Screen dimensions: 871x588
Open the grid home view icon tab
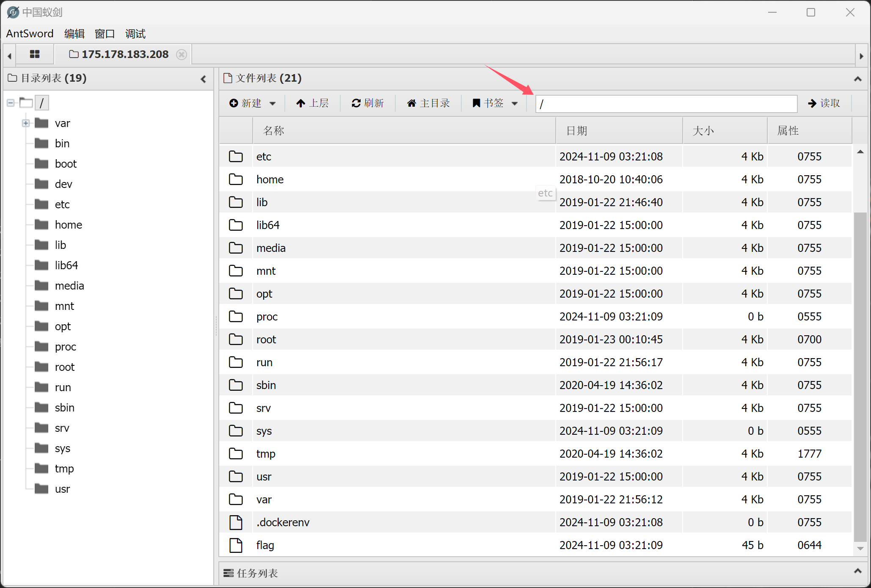tap(35, 54)
